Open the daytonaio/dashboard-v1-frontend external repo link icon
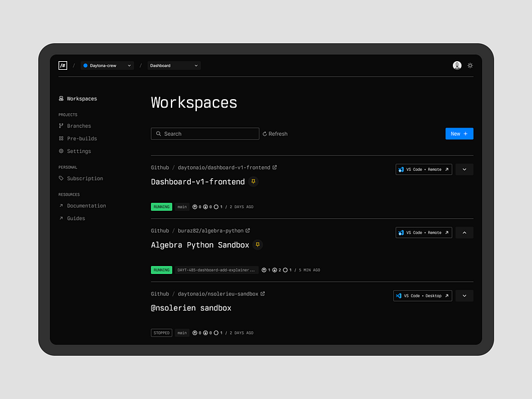The height and width of the screenshot is (399, 532). click(275, 167)
